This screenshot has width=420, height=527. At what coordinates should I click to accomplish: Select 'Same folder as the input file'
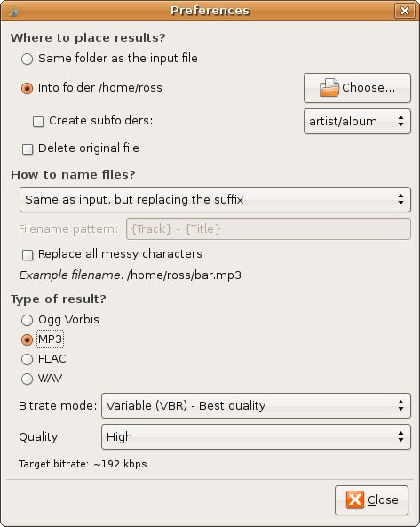(28, 60)
